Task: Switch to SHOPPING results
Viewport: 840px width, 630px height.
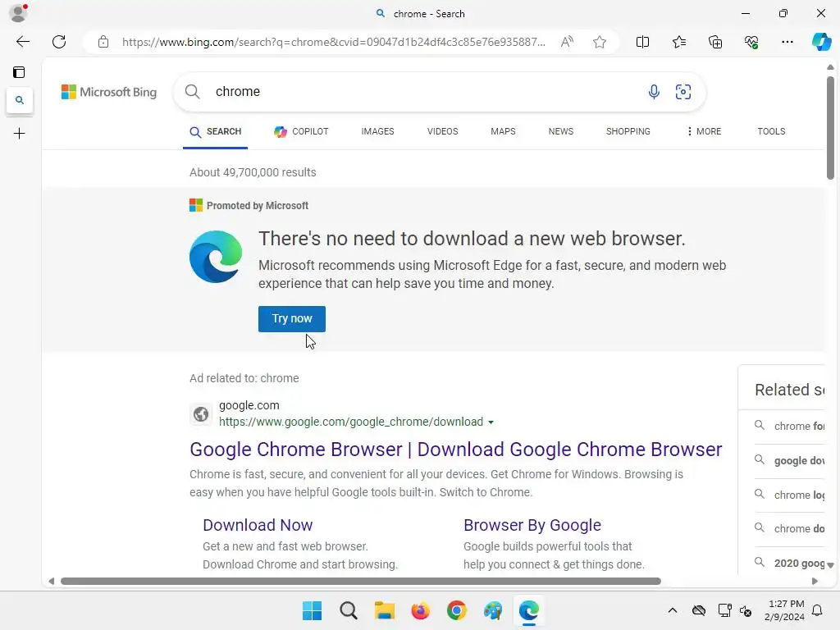Action: pos(628,132)
